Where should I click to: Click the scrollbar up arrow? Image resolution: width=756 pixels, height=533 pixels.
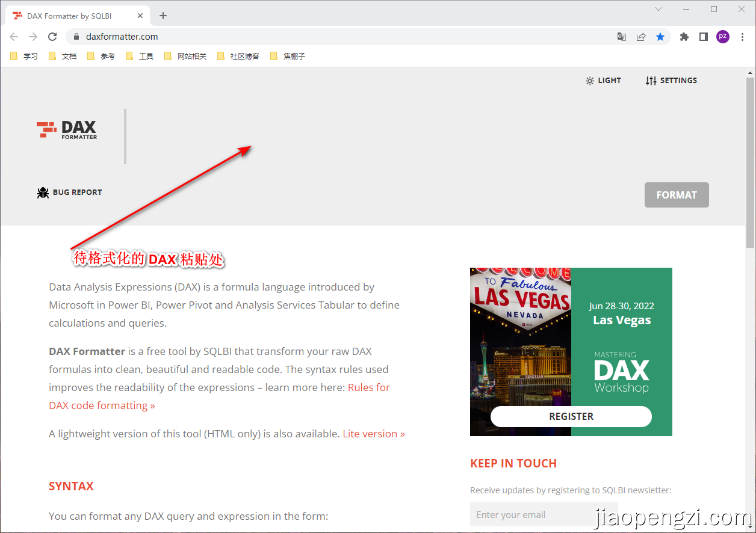point(750,72)
